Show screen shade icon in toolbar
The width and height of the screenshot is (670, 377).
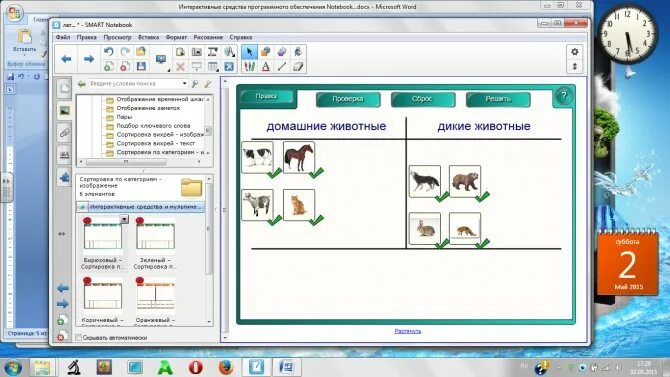[x=197, y=66]
